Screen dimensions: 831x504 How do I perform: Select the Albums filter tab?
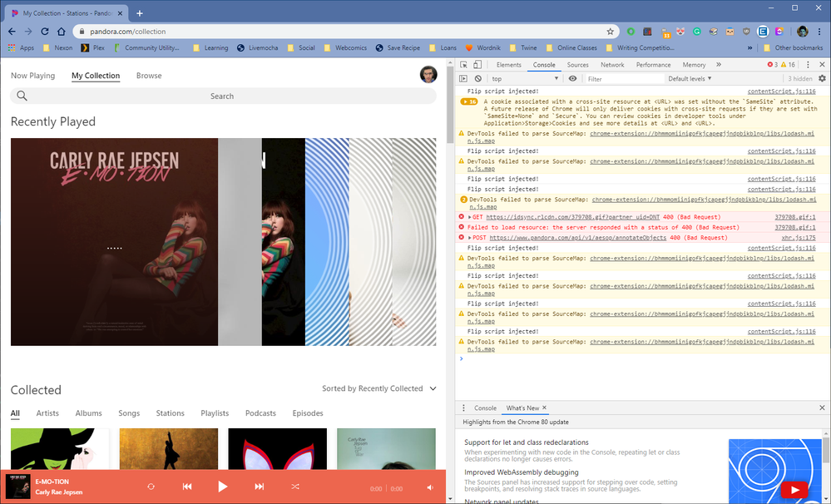pyautogui.click(x=88, y=413)
